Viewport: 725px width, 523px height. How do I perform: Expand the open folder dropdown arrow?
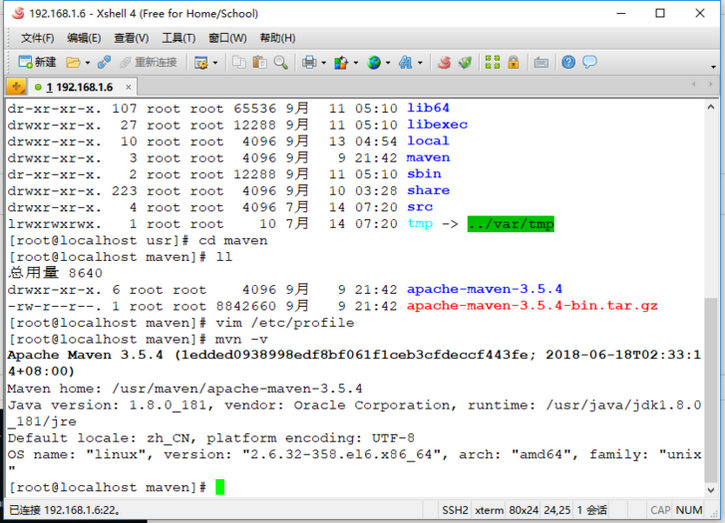[x=87, y=62]
